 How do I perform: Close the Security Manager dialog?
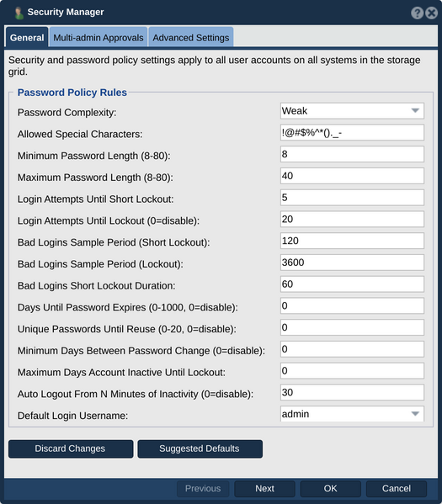point(431,13)
